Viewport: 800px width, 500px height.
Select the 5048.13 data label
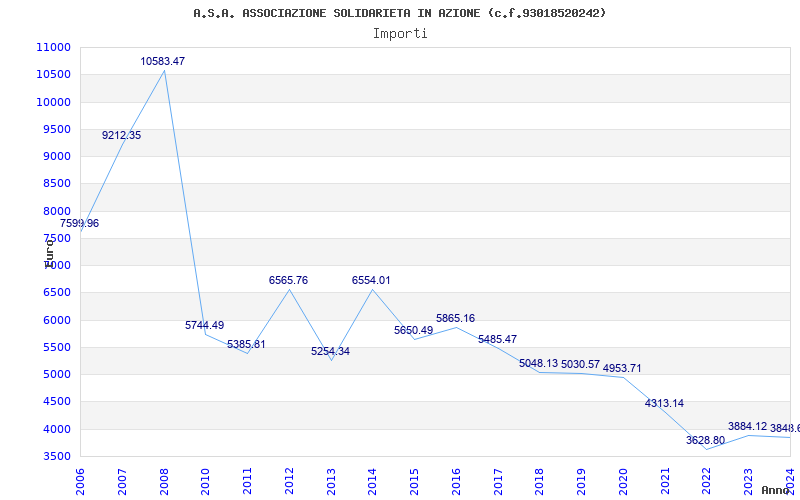[x=539, y=363]
